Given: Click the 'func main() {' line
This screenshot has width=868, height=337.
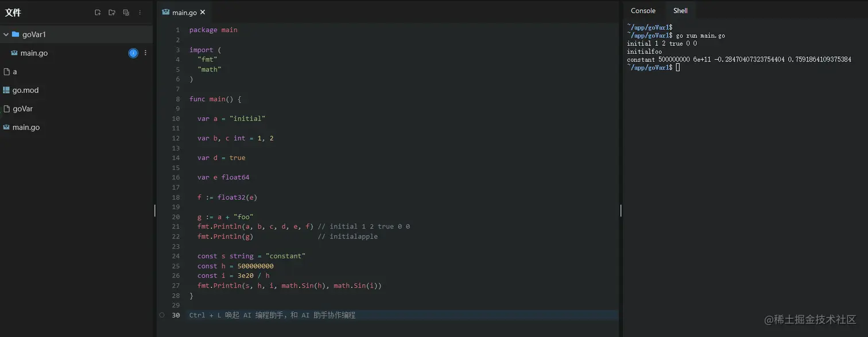Looking at the screenshot, I should (x=215, y=99).
